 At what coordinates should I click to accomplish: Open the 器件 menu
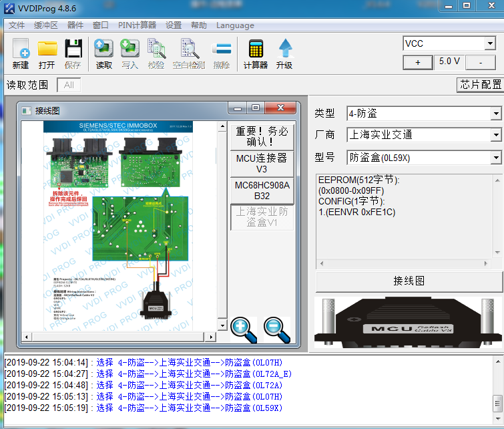pyautogui.click(x=75, y=25)
